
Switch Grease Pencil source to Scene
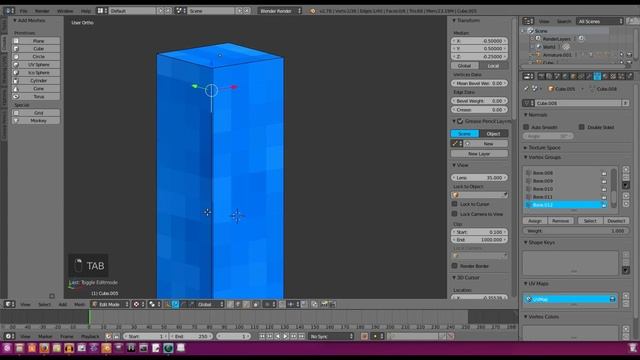pos(465,134)
